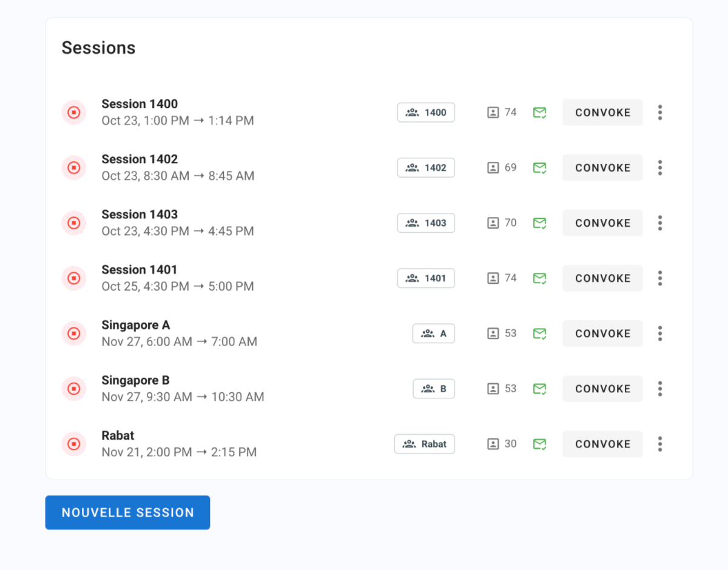Open more options for Singapore A

pos(660,334)
